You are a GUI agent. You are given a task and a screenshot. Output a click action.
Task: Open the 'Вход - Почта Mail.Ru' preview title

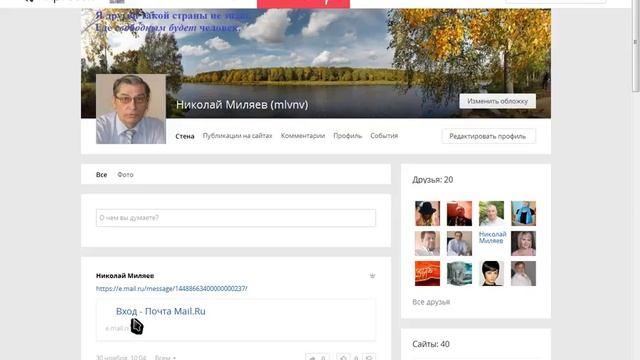(x=161, y=311)
